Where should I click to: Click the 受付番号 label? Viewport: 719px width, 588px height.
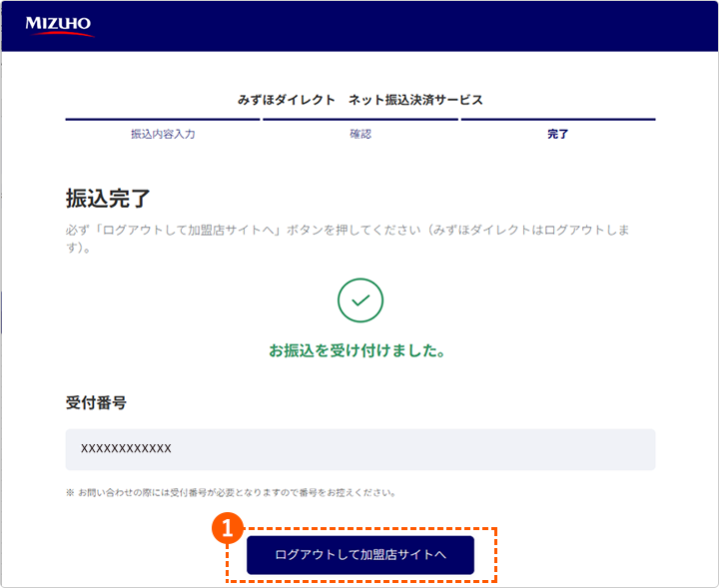tap(96, 403)
